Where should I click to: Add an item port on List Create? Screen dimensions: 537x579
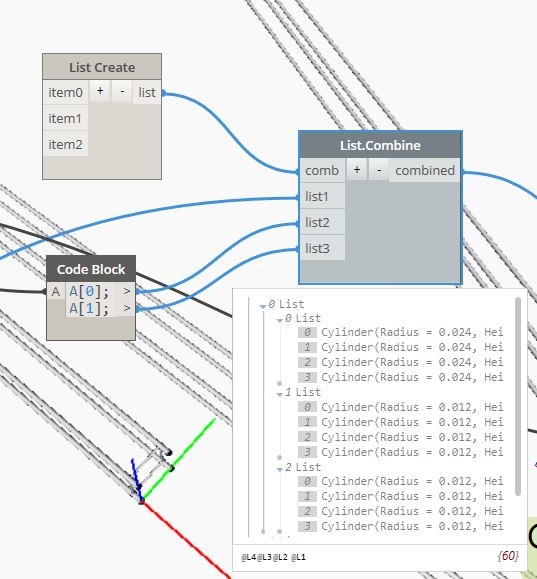pyautogui.click(x=100, y=91)
